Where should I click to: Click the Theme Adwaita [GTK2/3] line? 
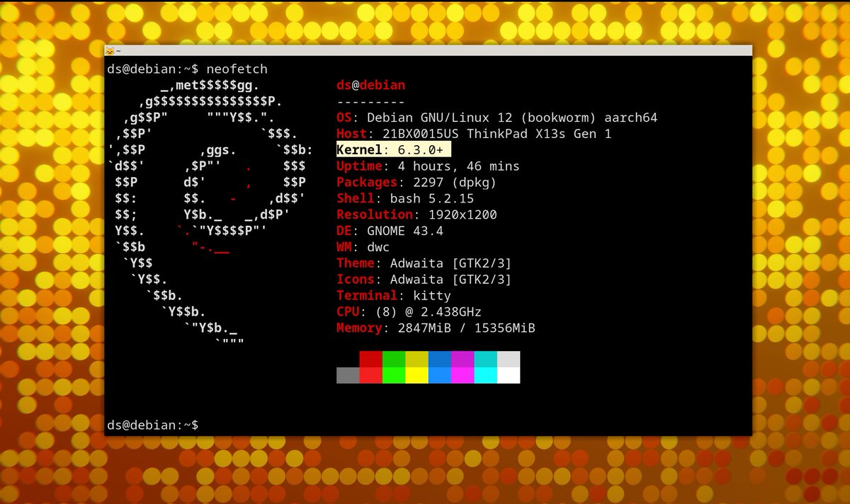(x=424, y=263)
